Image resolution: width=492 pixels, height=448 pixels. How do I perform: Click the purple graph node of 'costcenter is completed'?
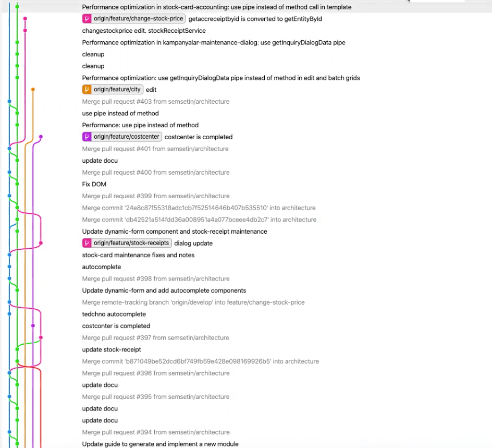click(41, 137)
